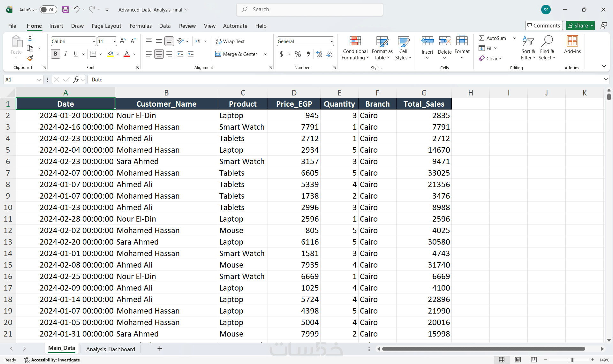Click the green Share button
Viewport: 613px width, 364px height.
pyautogui.click(x=578, y=26)
